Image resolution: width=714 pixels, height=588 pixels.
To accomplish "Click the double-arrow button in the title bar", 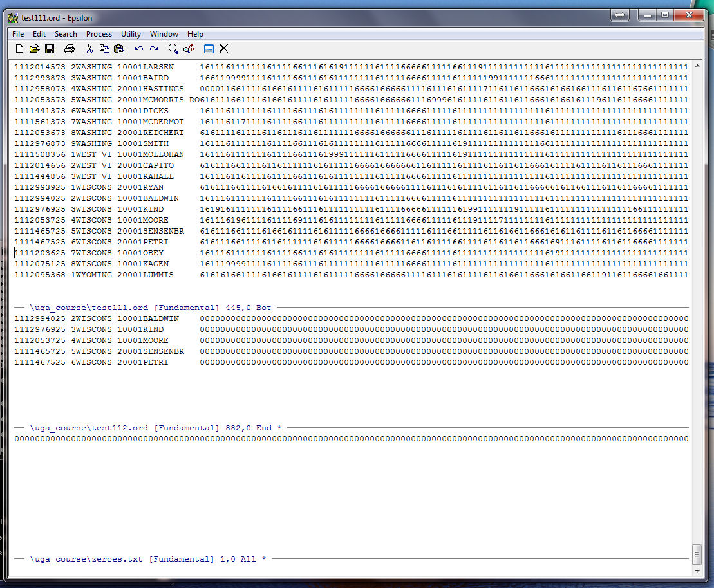I will tap(619, 15).
